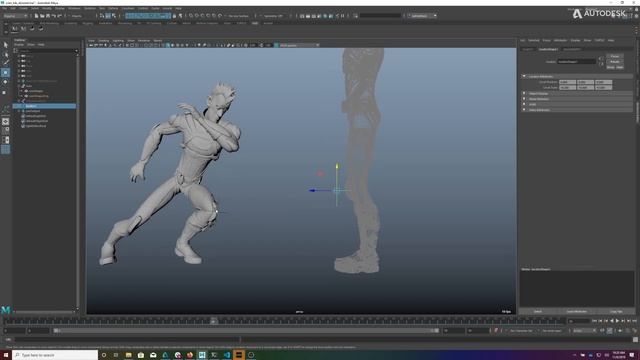Play the animation forwards
Image resolution: width=640 pixels, height=360 pixels.
[x=617, y=321]
